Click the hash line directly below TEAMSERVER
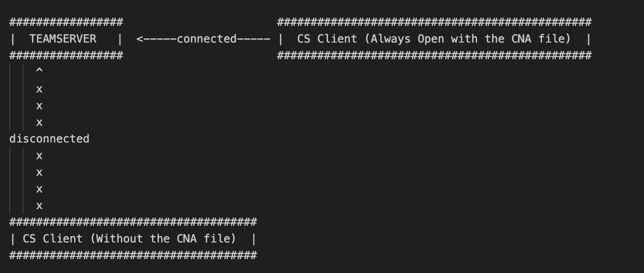644x273 pixels. click(x=66, y=56)
